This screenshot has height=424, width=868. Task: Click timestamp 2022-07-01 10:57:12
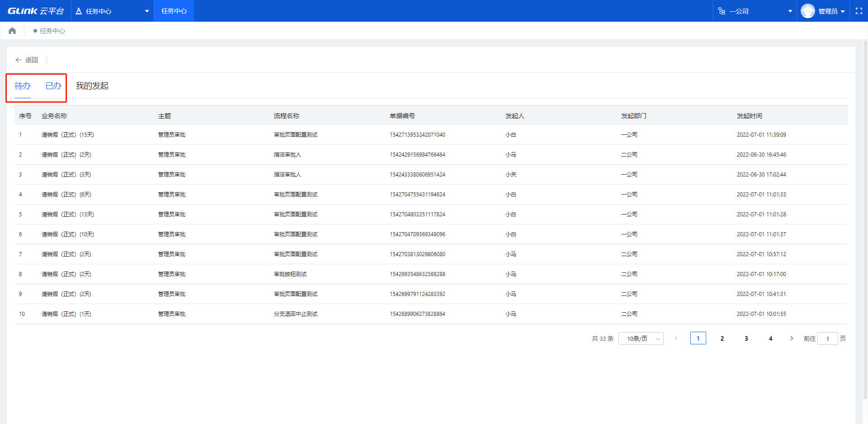point(761,254)
